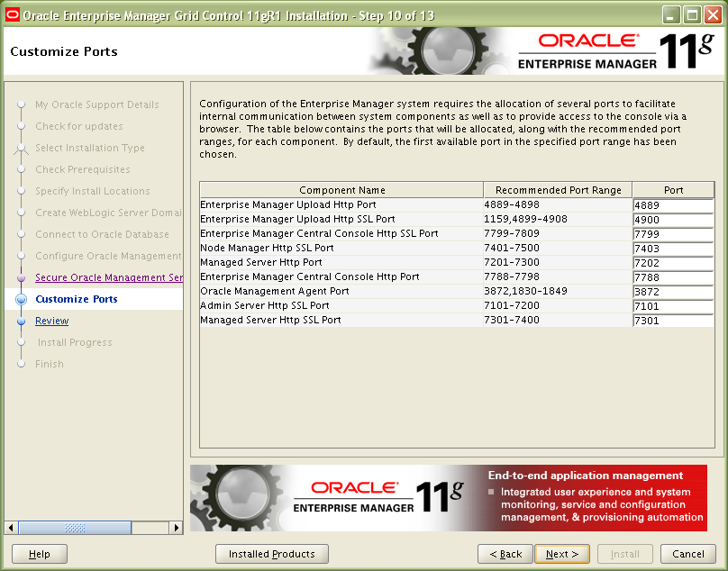
Task: Click range cell 1159,4899-4908
Action: [558, 219]
